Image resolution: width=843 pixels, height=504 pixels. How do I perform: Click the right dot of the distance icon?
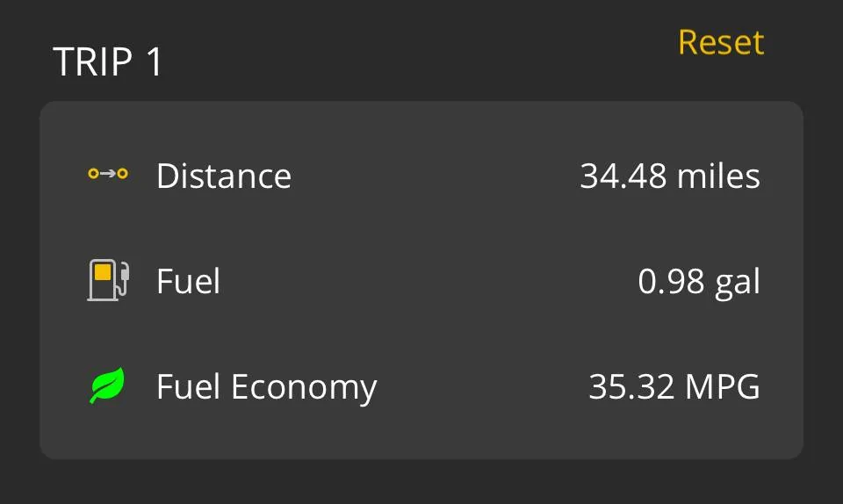tap(123, 174)
